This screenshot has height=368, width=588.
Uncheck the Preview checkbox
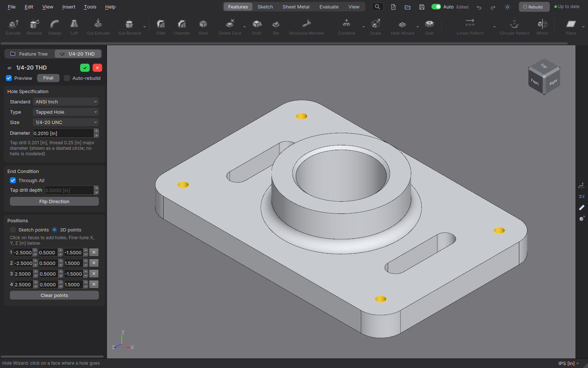(x=9, y=78)
